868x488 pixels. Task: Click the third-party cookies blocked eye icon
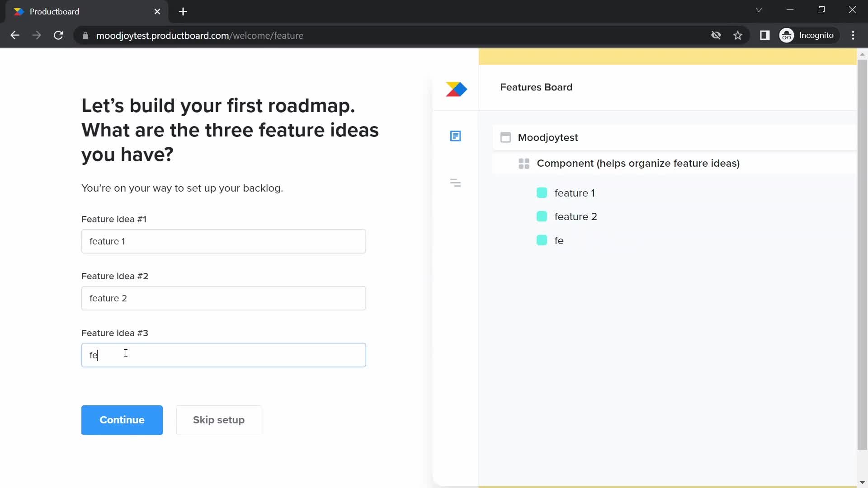[716, 35]
